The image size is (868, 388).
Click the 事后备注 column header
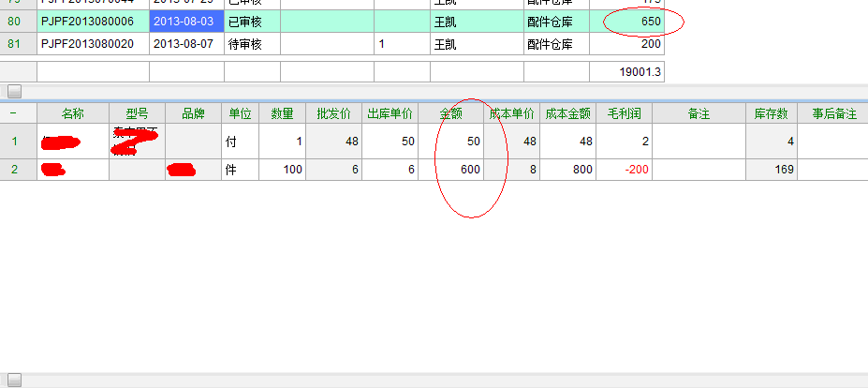[x=832, y=113]
